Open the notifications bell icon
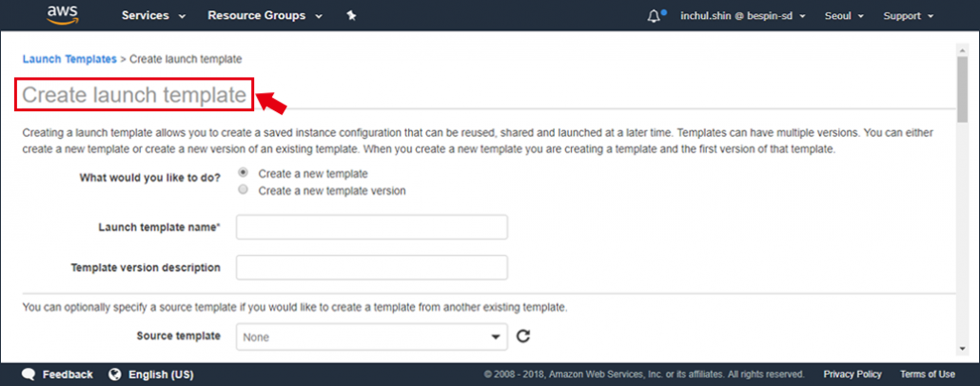This screenshot has height=386, width=980. [x=654, y=16]
